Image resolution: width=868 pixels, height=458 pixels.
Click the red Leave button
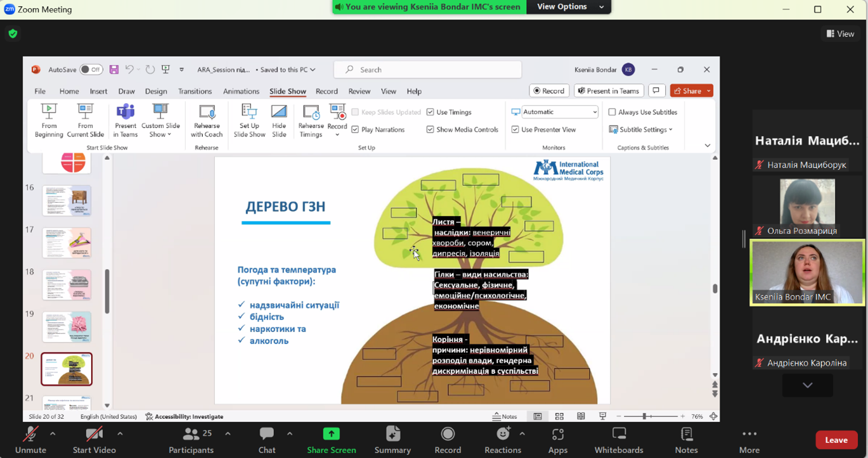(836, 440)
